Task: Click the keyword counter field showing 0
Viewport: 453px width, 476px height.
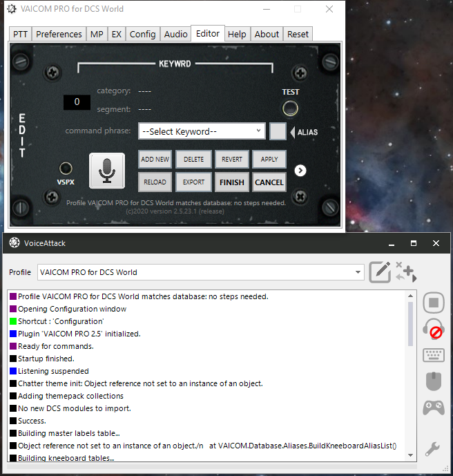Action: click(77, 102)
